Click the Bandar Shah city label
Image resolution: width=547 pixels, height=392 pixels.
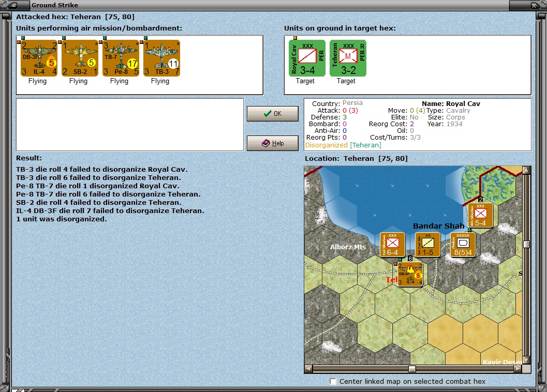438,226
